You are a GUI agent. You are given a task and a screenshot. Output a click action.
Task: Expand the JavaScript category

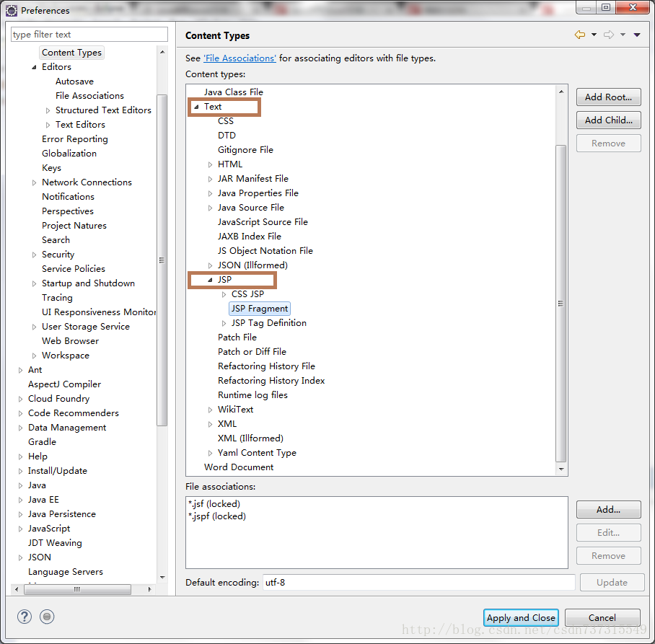click(x=20, y=529)
